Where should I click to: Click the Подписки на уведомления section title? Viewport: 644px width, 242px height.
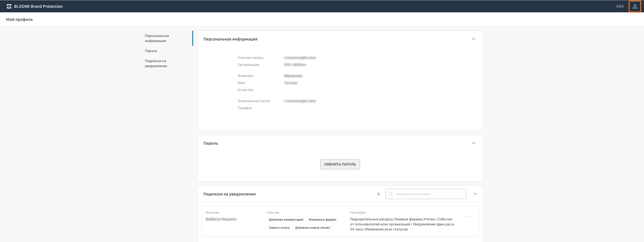229,194
